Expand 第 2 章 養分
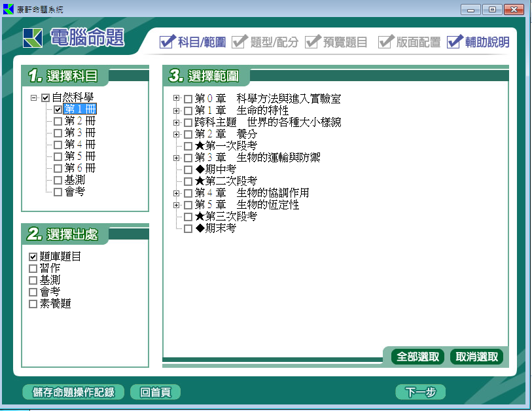Image resolution: width=532 pixels, height=411 pixels. click(176, 134)
